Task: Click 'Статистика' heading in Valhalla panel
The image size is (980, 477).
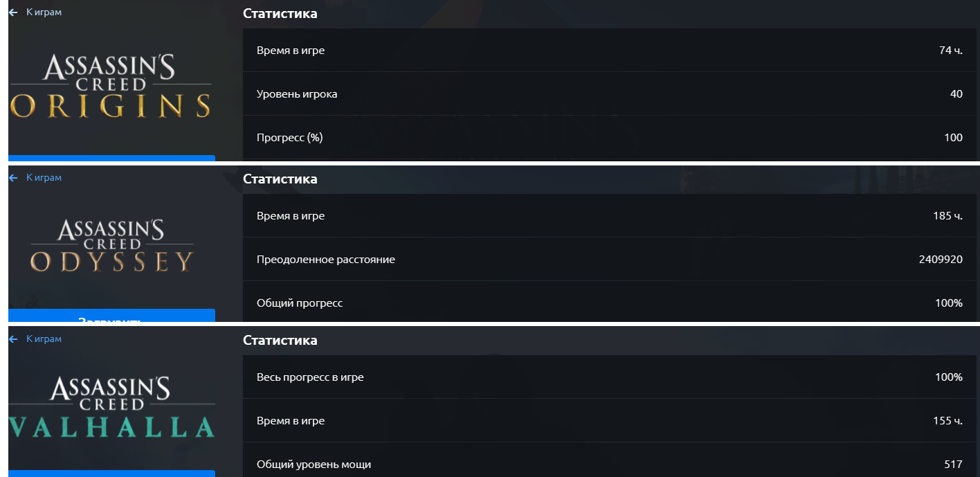Action: coord(280,341)
